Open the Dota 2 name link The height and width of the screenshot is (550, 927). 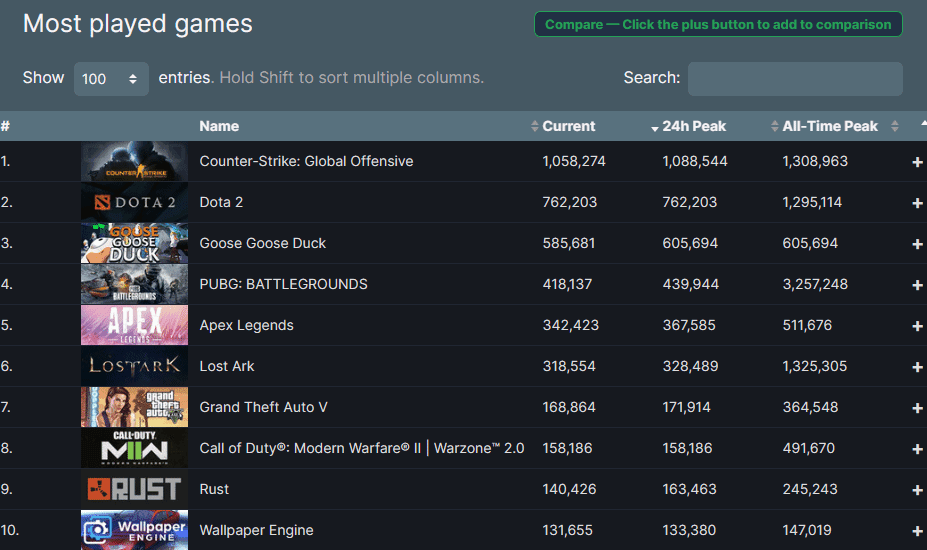(221, 202)
